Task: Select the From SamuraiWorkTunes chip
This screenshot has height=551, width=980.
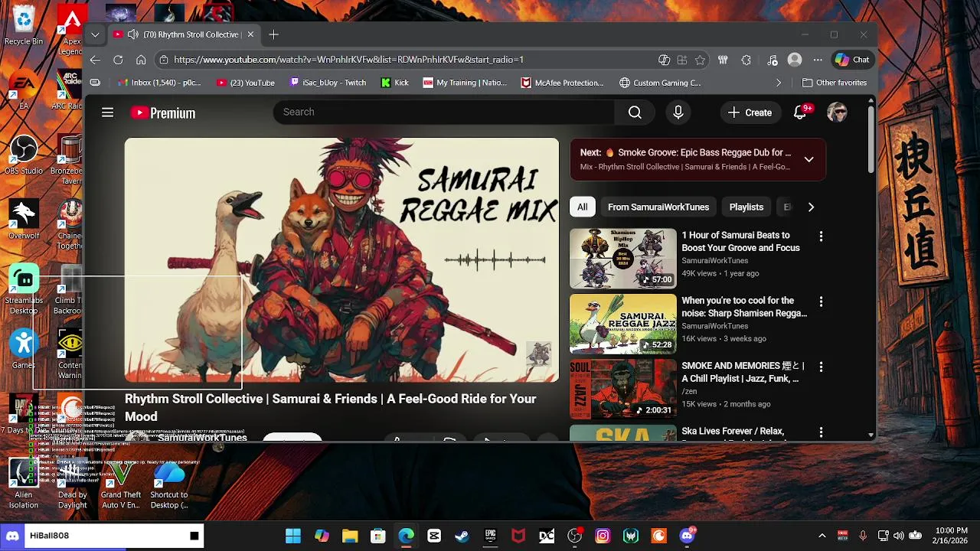Action: (x=658, y=207)
